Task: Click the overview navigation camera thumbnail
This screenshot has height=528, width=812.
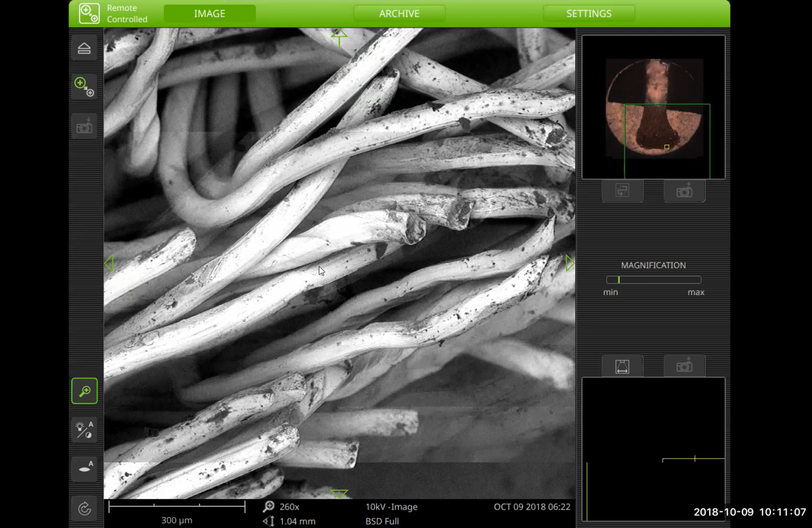Action: pos(654,107)
